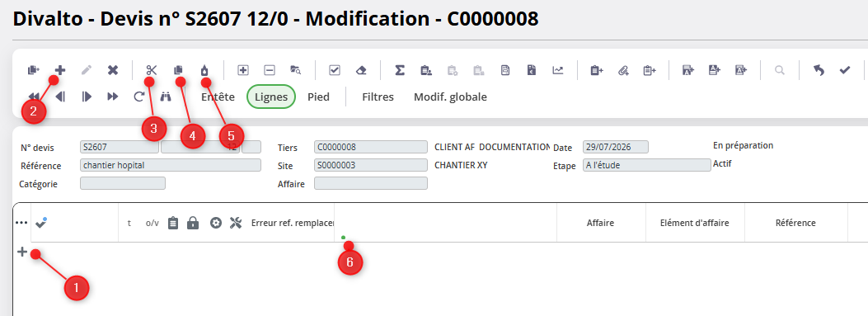Click the Elément d'affaire column header

pyautogui.click(x=695, y=223)
